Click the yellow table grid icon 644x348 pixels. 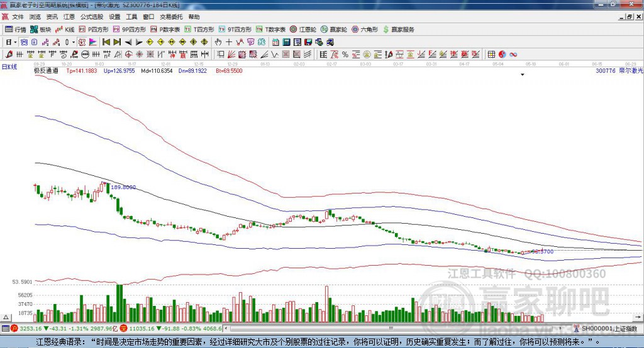tap(491, 55)
